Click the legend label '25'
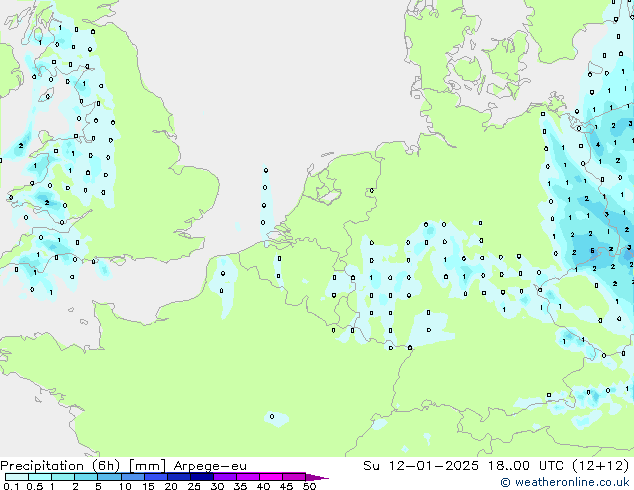634x490 pixels. pyautogui.click(x=194, y=486)
